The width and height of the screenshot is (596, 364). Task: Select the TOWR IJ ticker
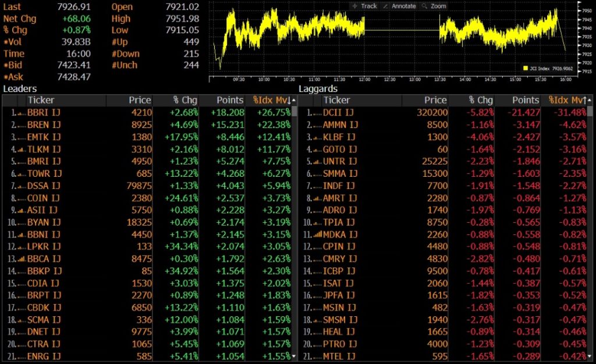coord(44,174)
